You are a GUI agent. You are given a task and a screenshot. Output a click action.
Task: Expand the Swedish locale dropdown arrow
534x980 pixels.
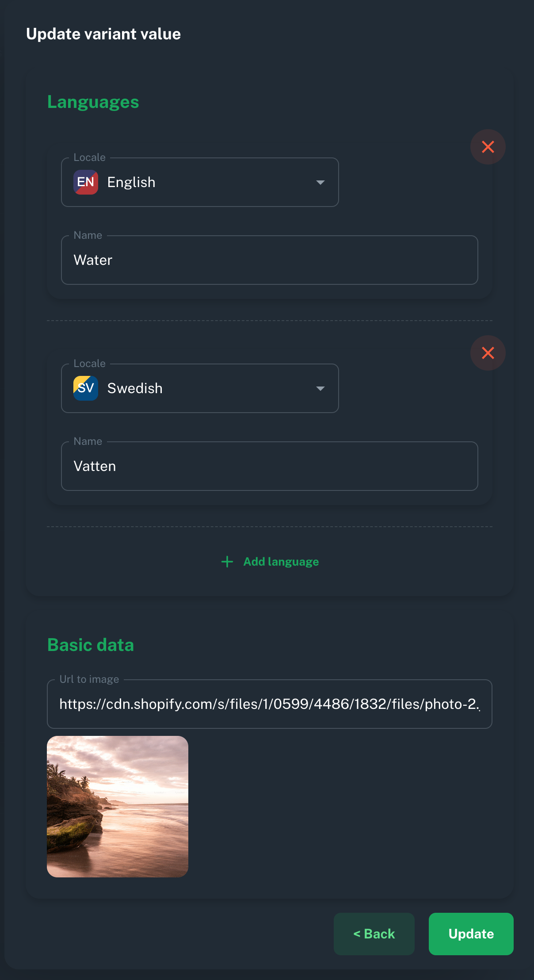[320, 389]
